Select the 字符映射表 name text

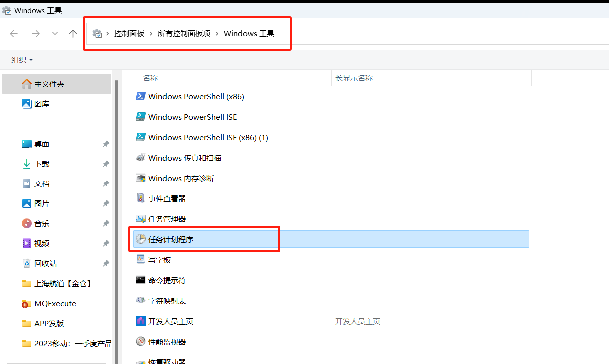pos(167,301)
